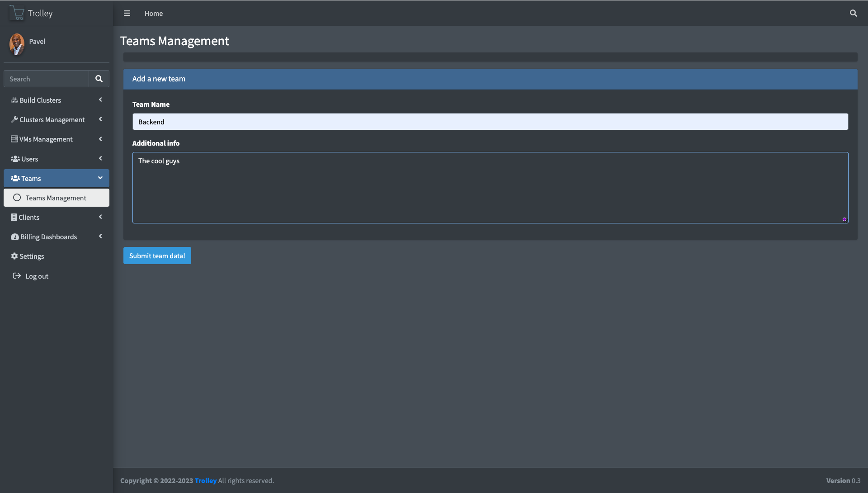
Task: Expand the Clusters Management chevron
Action: (x=100, y=119)
